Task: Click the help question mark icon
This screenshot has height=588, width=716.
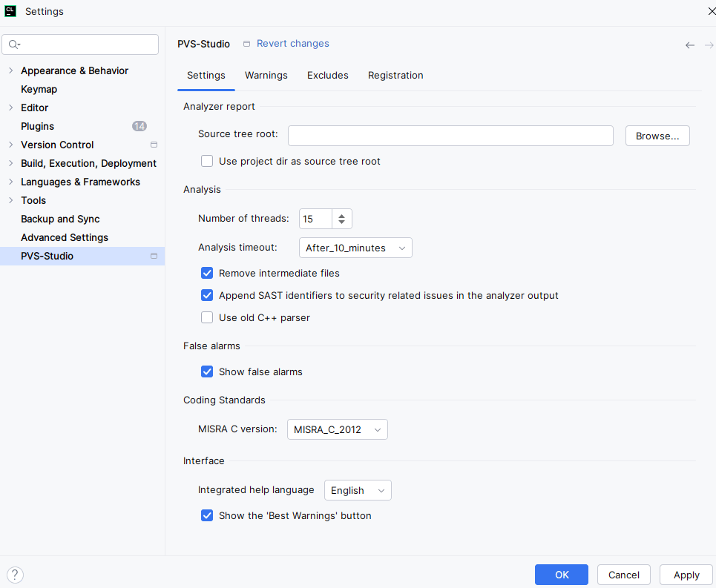Action: (x=15, y=575)
